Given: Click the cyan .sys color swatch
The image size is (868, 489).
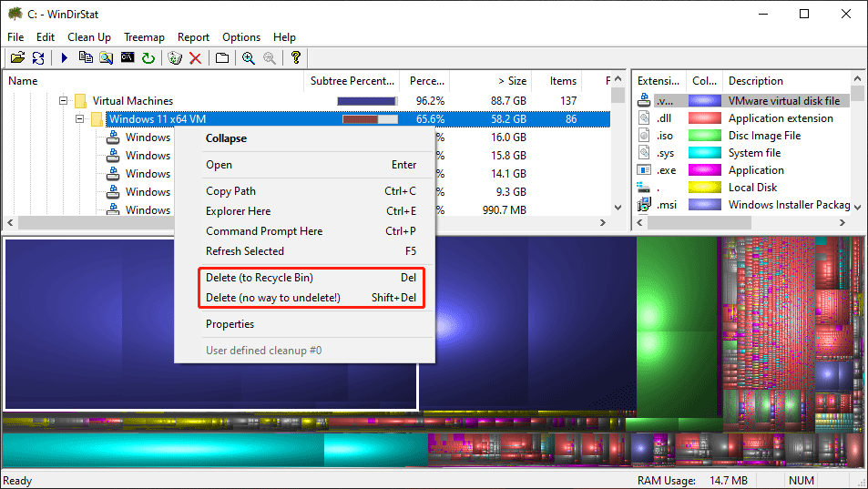Looking at the screenshot, I should 705,153.
